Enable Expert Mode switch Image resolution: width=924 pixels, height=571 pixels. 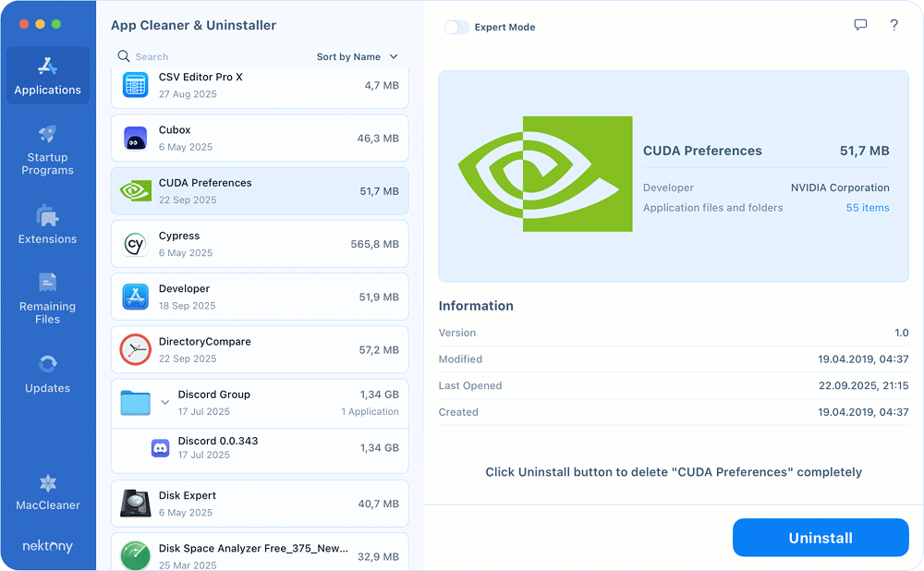(456, 28)
